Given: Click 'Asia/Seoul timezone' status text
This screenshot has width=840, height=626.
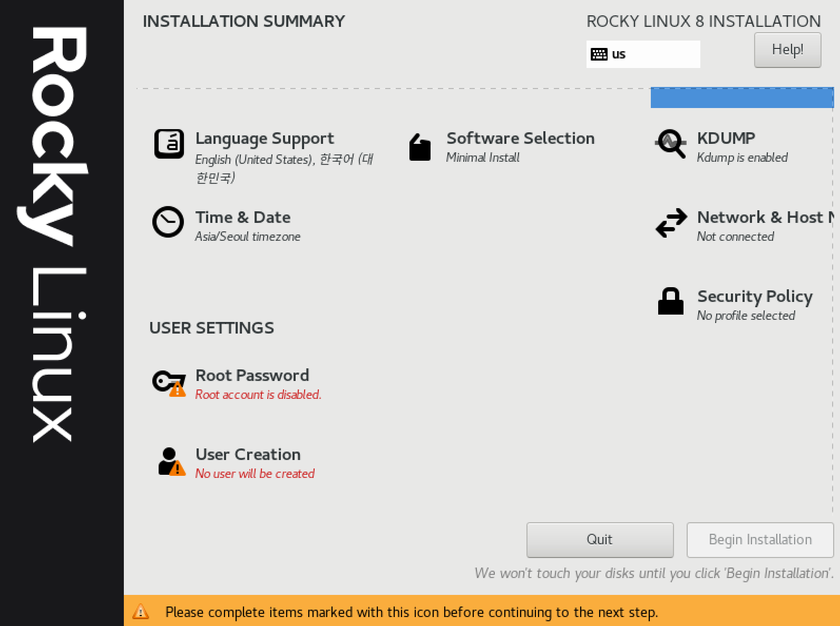Looking at the screenshot, I should coord(248,237).
